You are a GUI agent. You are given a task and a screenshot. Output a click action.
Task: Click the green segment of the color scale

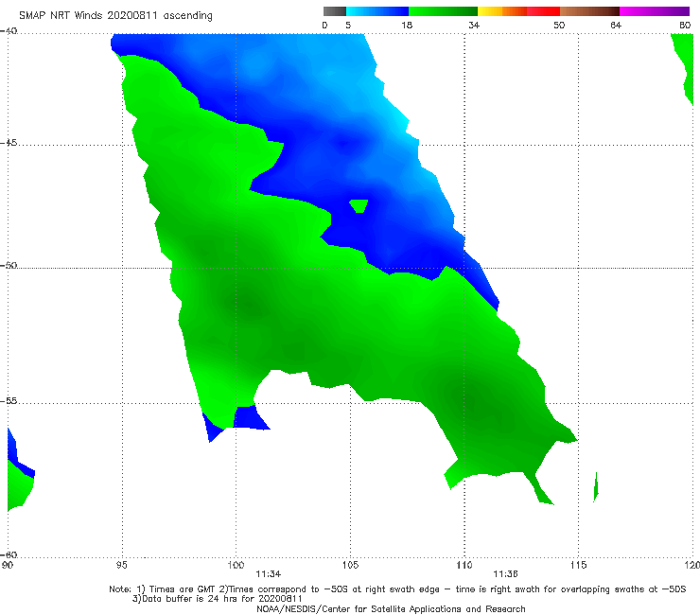(443, 11)
